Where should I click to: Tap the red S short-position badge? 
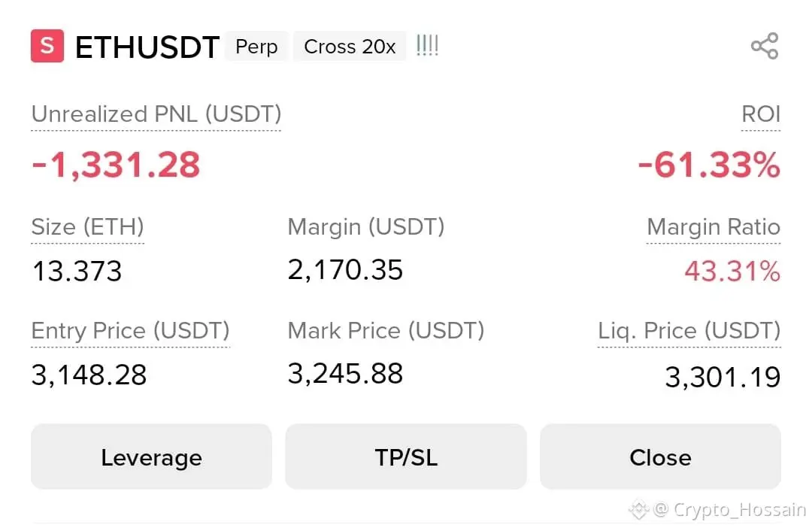click(x=47, y=46)
